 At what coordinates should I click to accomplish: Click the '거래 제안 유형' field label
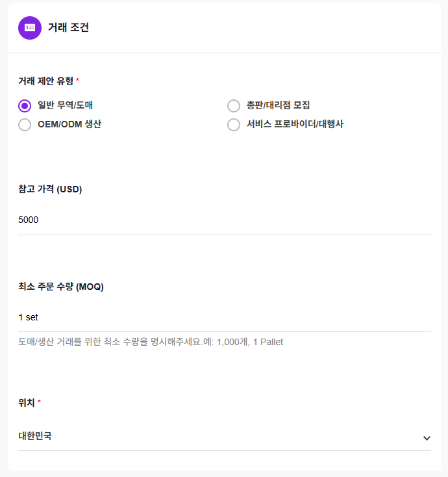coord(45,81)
